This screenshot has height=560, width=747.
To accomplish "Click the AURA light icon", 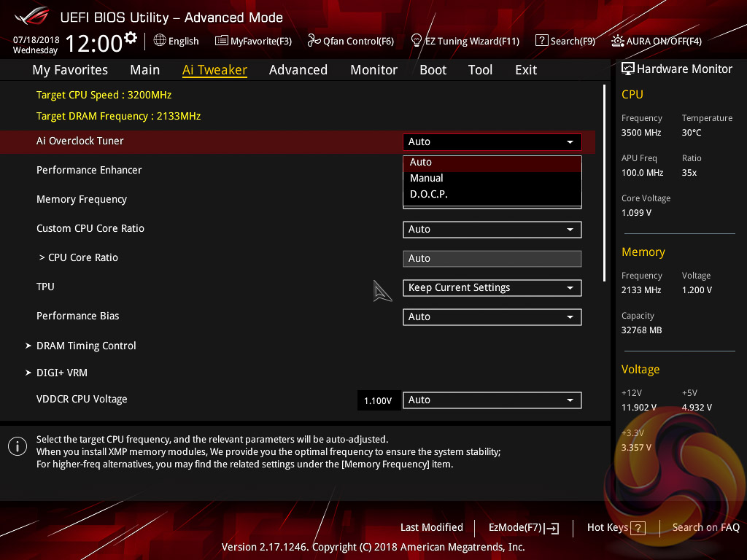I will point(617,41).
